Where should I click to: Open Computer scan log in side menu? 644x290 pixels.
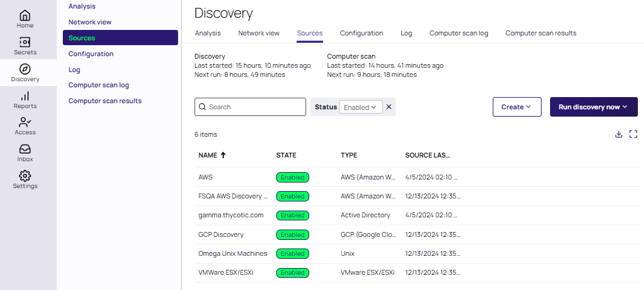pos(98,85)
